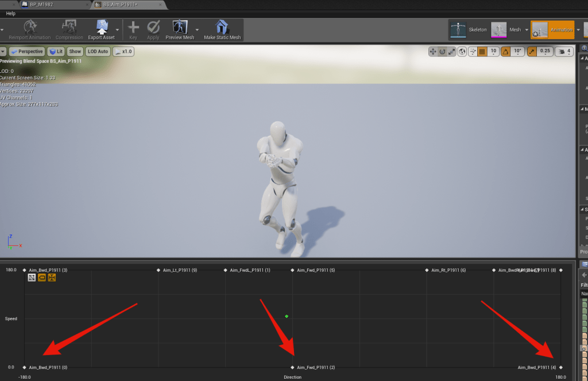Image resolution: width=588 pixels, height=381 pixels.
Task: Select the scale gizmo tool in viewport
Action: click(452, 51)
